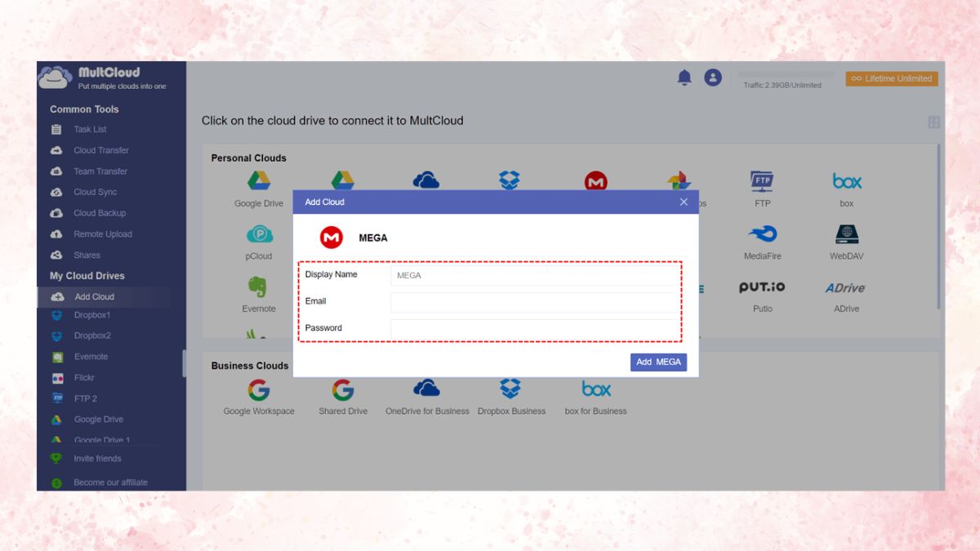
Task: Open Flickr drive in sidebar
Action: point(84,378)
